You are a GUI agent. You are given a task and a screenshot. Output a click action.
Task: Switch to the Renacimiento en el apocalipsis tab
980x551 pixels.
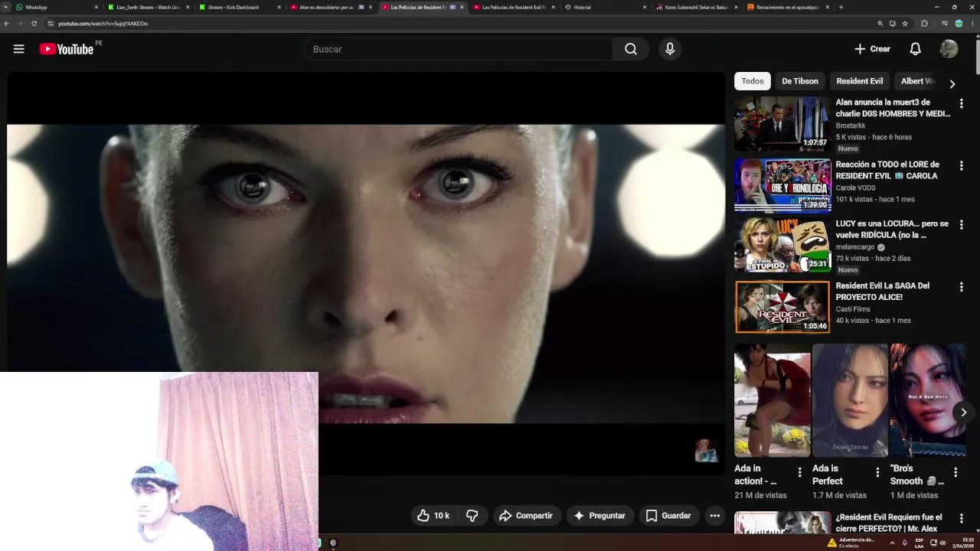(787, 7)
